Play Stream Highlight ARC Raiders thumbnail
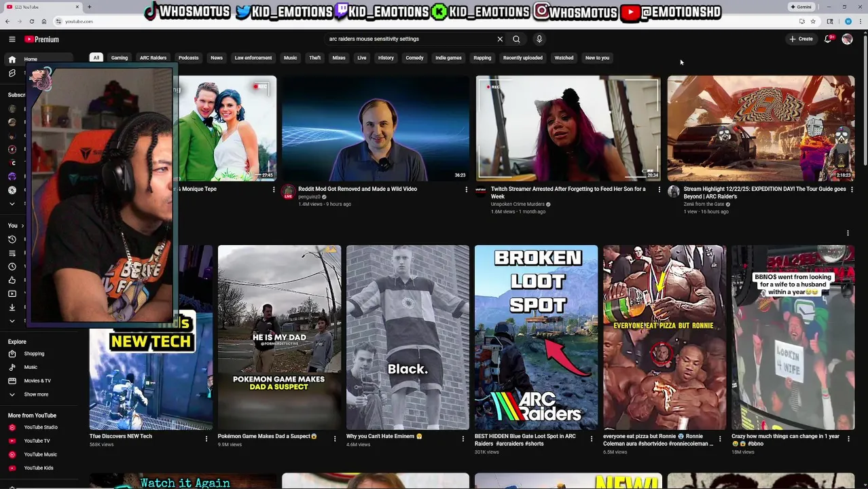The width and height of the screenshot is (868, 489). [x=761, y=128]
